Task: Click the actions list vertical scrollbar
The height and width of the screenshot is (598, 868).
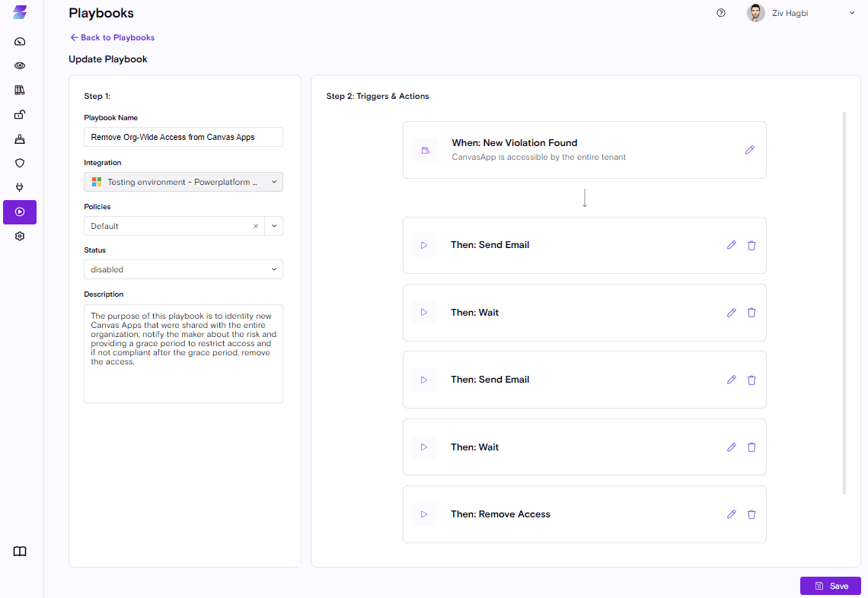Action: pos(844,303)
